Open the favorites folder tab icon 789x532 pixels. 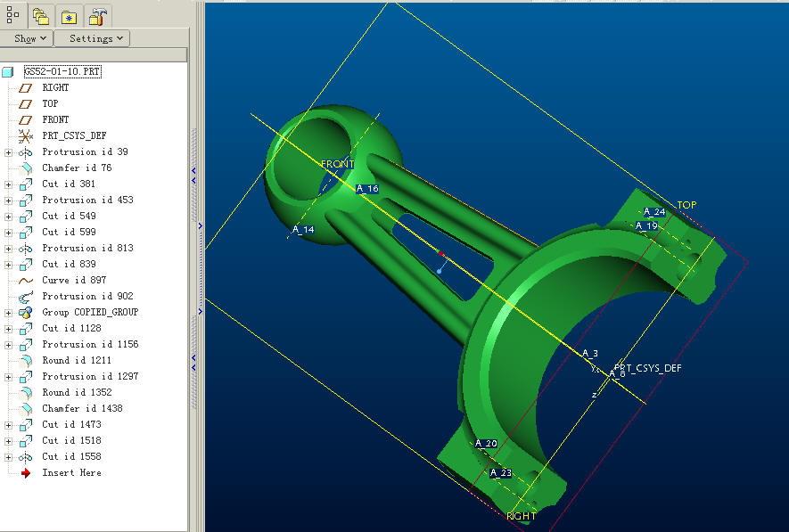tap(69, 17)
